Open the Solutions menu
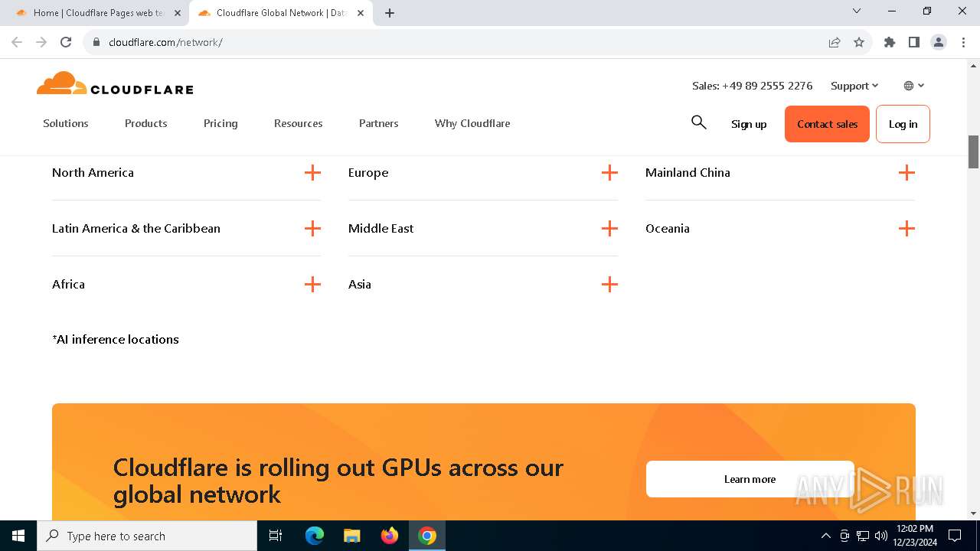The height and width of the screenshot is (551, 980). 66,123
